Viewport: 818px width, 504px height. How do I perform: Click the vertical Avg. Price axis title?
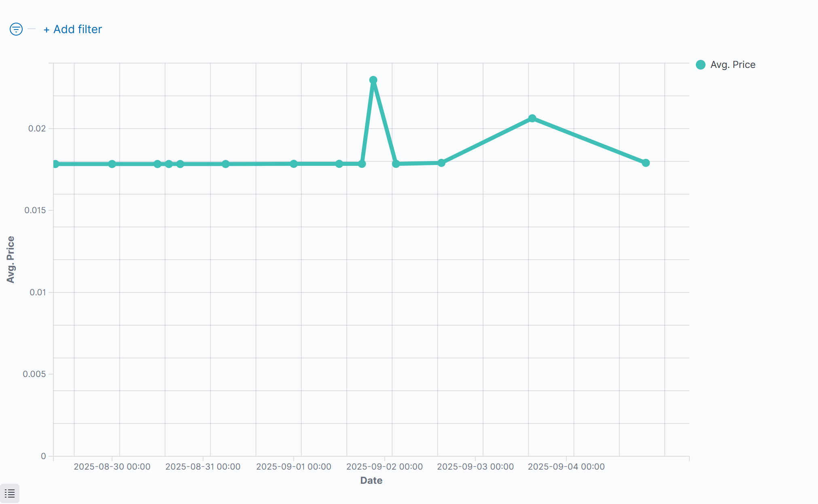point(11,259)
